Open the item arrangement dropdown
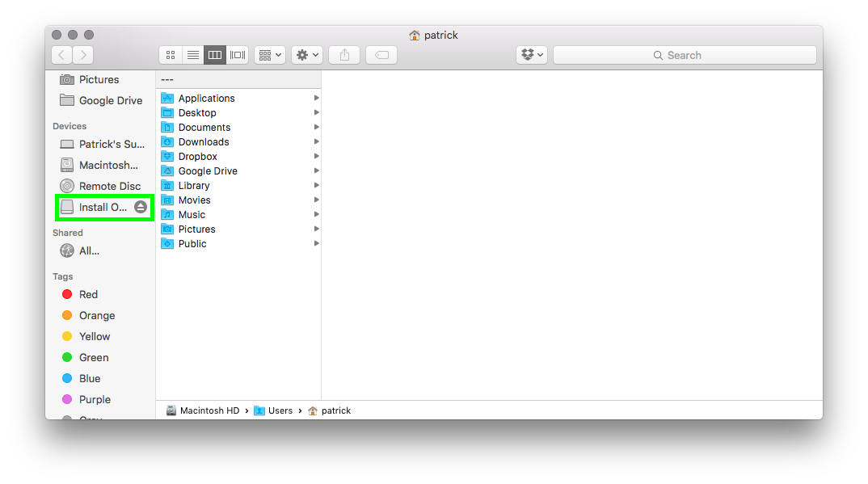 click(270, 55)
